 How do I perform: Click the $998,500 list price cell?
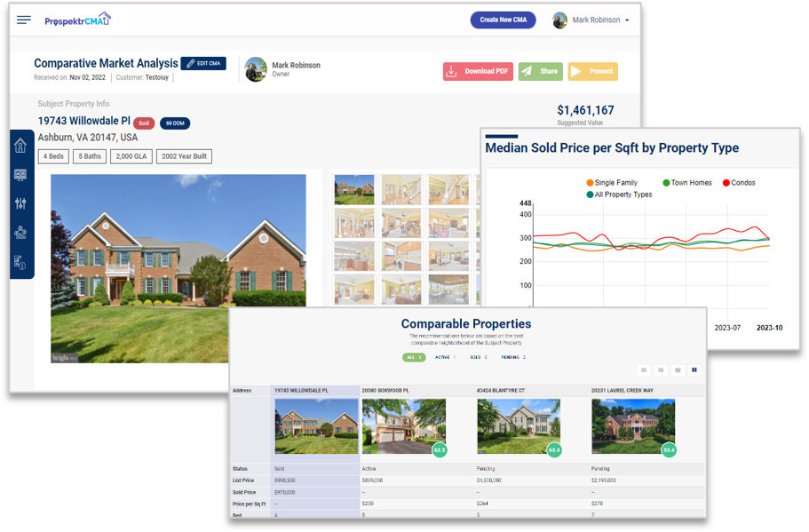pyautogui.click(x=285, y=480)
